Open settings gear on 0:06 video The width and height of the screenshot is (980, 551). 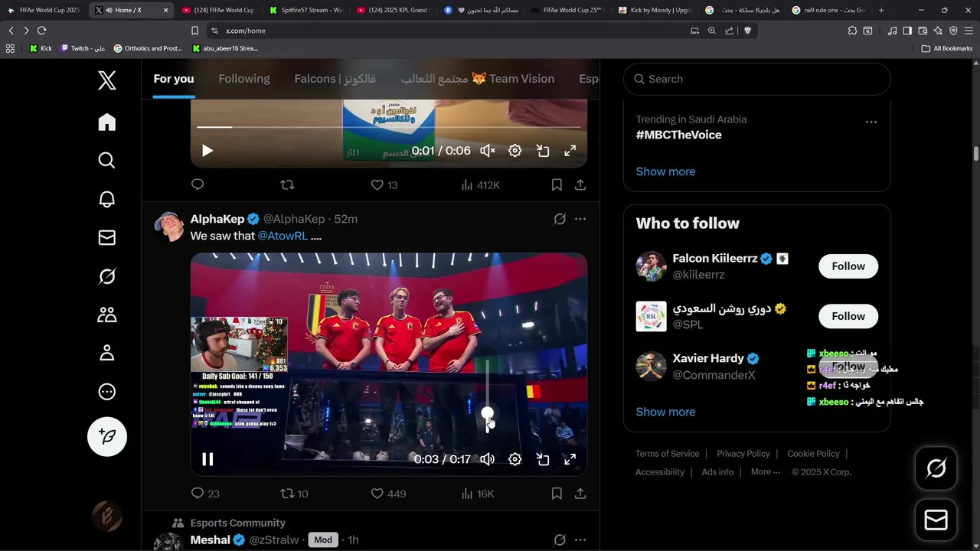coord(515,151)
